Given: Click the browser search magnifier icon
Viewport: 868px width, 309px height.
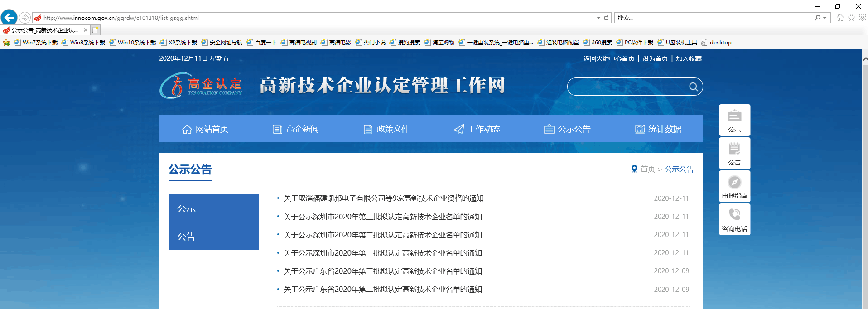Looking at the screenshot, I should point(817,18).
